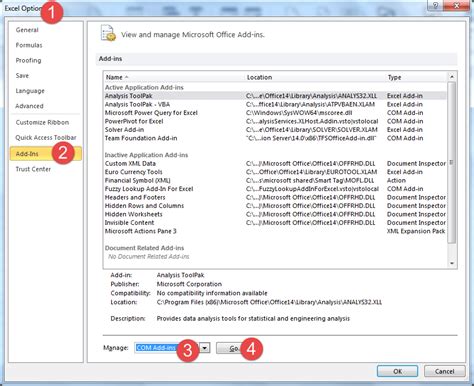Sort by the Type column header

click(x=394, y=77)
